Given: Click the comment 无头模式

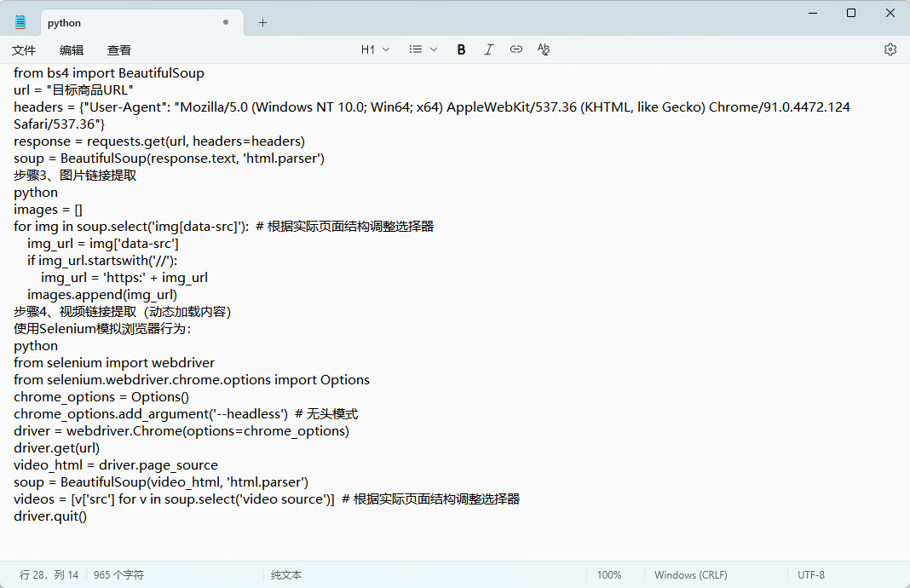Looking at the screenshot, I should pyautogui.click(x=332, y=414).
